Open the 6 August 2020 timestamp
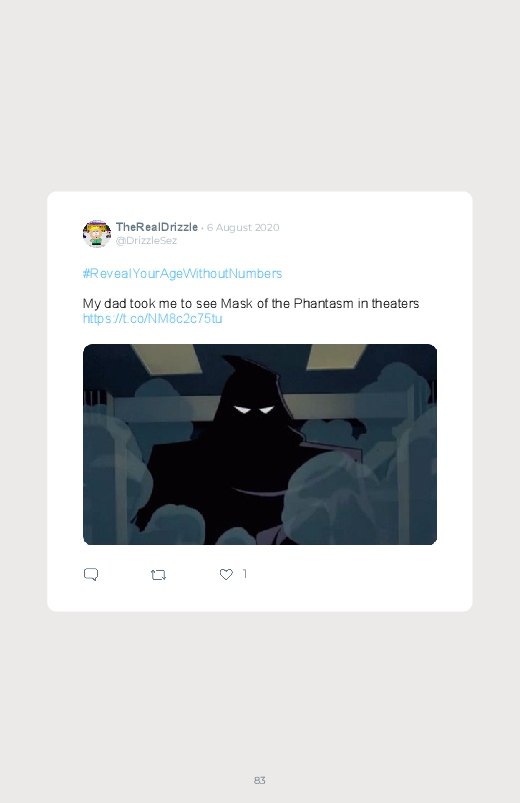Screen dimensions: 520x803 point(243,227)
